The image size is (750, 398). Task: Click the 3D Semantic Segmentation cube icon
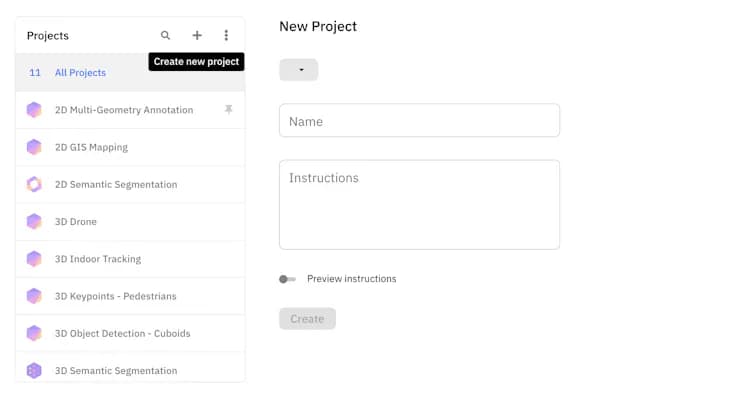coord(34,370)
